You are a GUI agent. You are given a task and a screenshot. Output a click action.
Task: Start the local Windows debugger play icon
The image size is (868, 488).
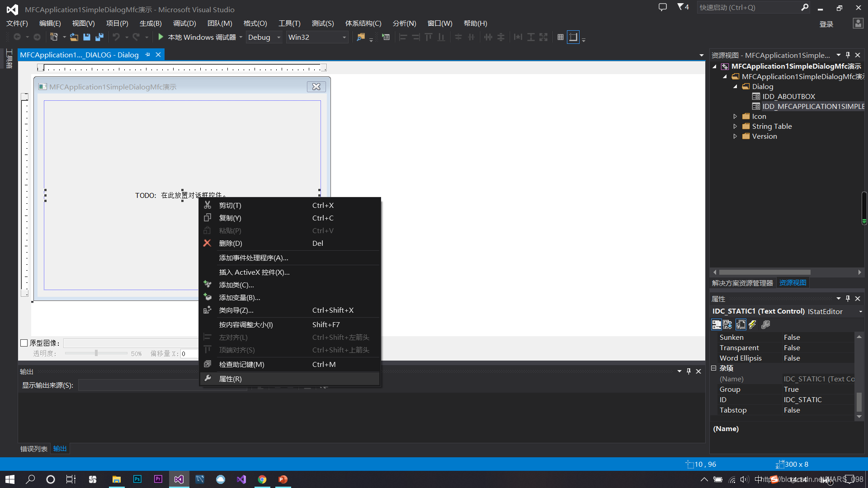pyautogui.click(x=160, y=37)
